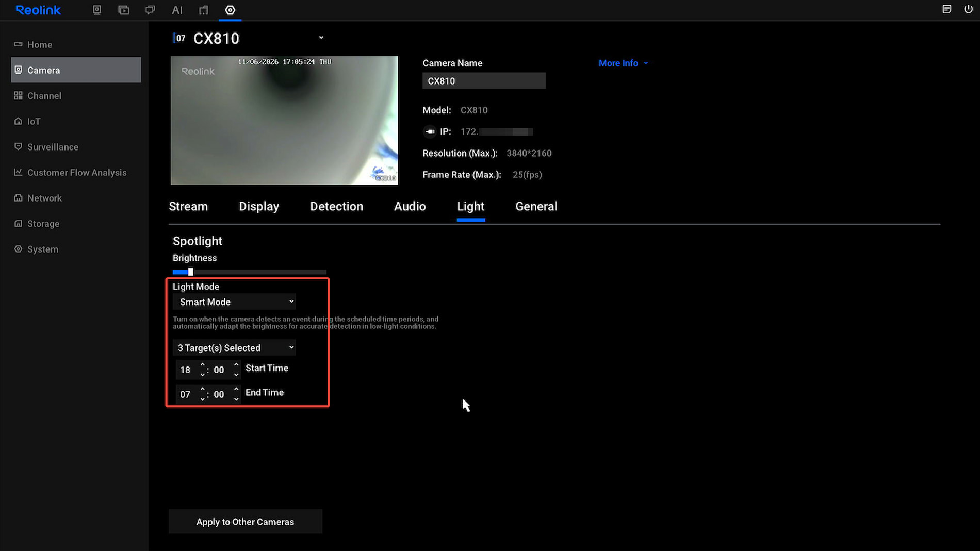Click the spotlight Brightness slider handle
The height and width of the screenshot is (551, 980).
pos(190,272)
